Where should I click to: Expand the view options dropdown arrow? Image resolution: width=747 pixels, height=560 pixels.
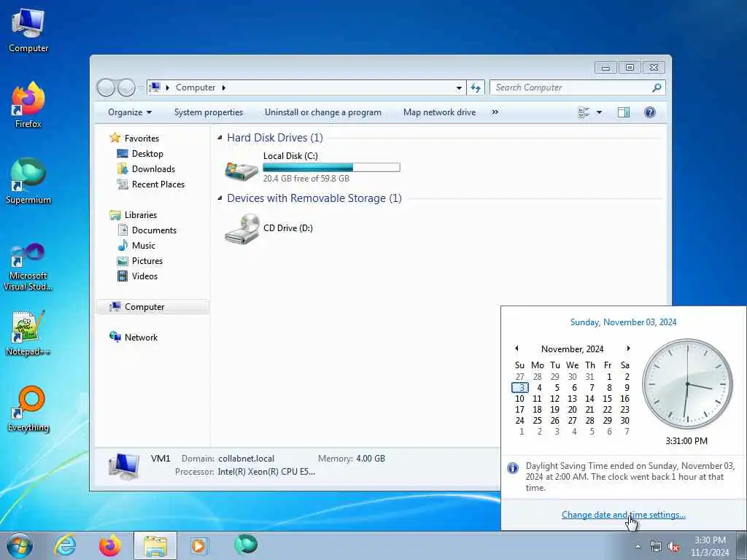(600, 112)
